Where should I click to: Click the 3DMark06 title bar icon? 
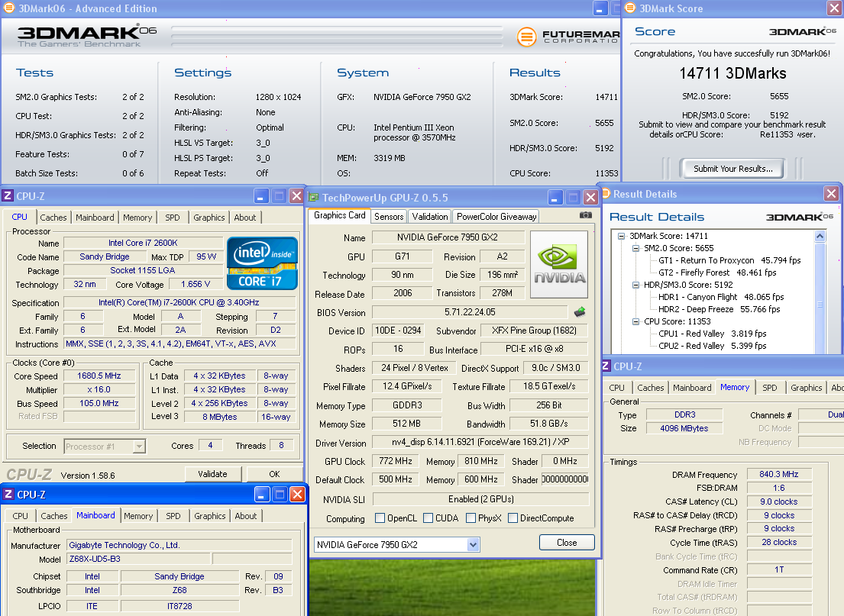[9, 8]
